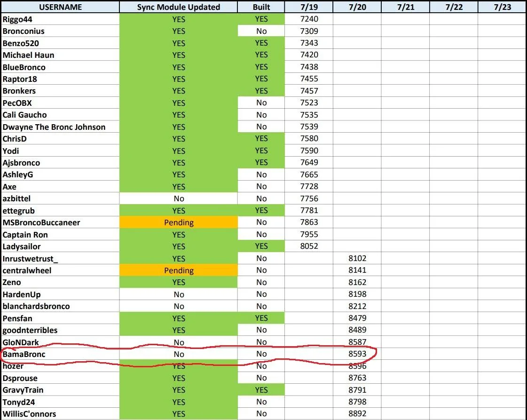Click the PecOBX cell

60,103
